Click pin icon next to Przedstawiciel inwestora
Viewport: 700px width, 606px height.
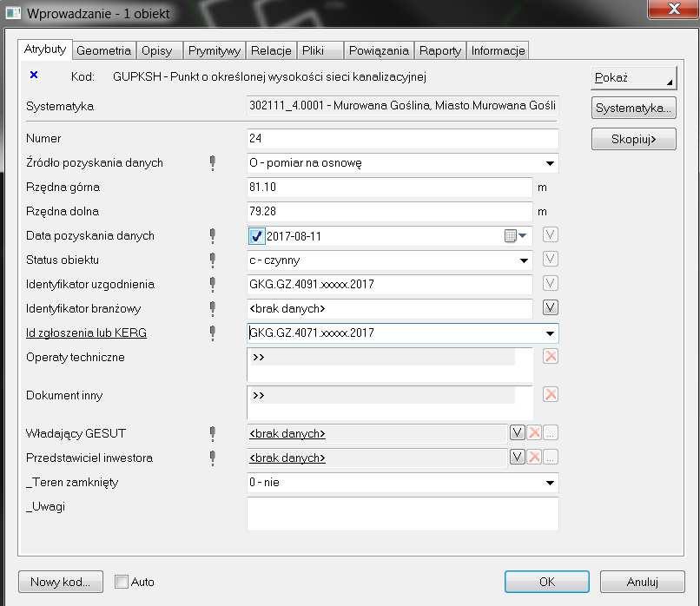pos(213,458)
